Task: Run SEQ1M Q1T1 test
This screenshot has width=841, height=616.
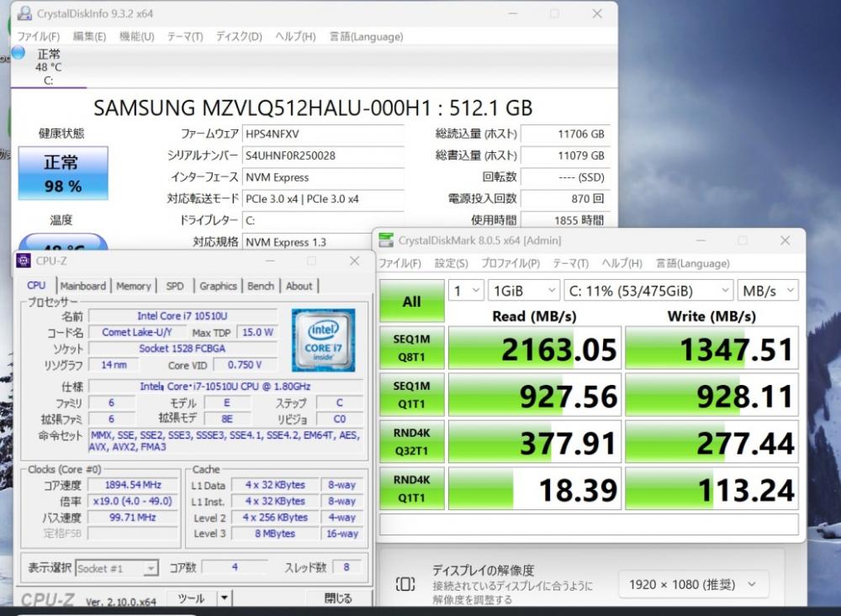Action: (x=412, y=395)
